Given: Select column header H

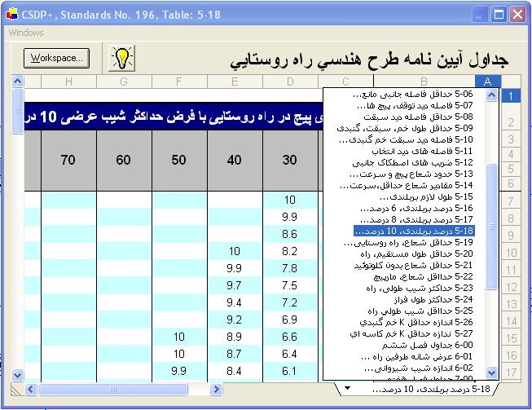Looking at the screenshot, I should pyautogui.click(x=68, y=81).
